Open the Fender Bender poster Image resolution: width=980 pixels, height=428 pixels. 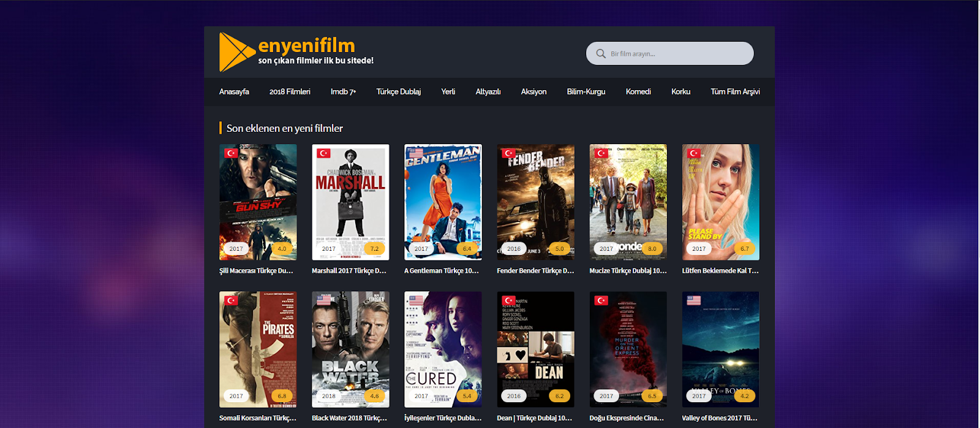[x=535, y=202]
